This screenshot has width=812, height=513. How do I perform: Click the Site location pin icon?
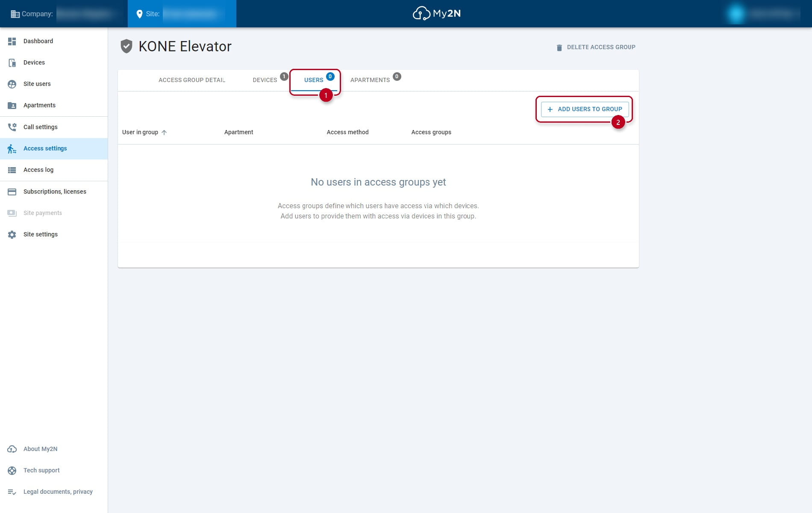(x=139, y=14)
